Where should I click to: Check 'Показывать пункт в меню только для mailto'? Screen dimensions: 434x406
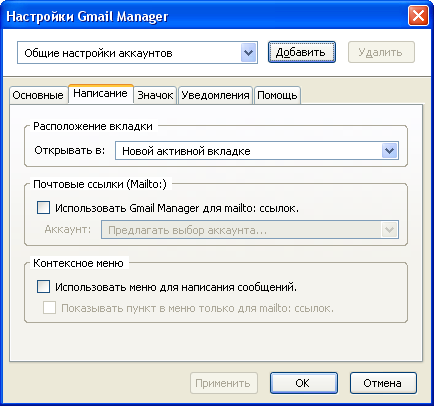tap(49, 308)
